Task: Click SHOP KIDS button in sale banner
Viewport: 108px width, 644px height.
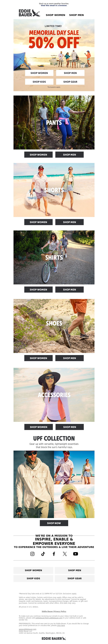Action: point(39,82)
